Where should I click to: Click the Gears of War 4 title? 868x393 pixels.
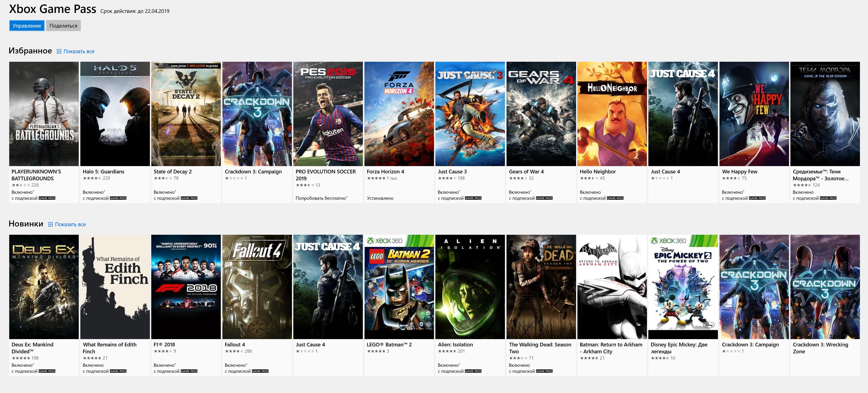526,172
